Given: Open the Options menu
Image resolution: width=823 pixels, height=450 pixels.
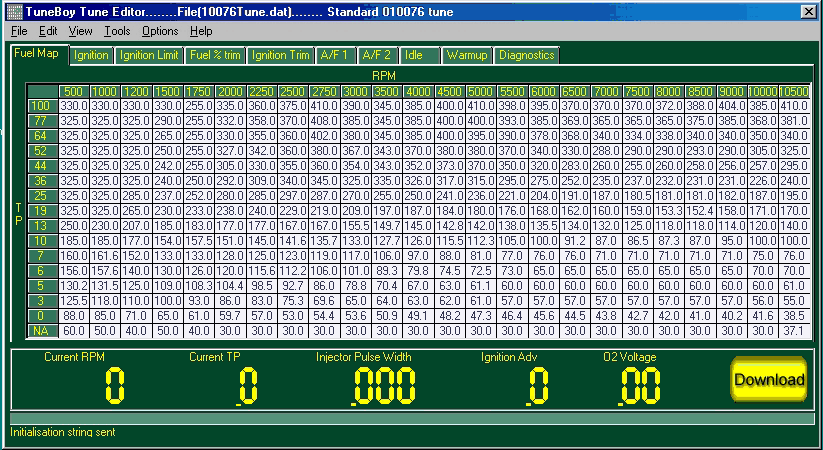Looking at the screenshot, I should (x=160, y=31).
